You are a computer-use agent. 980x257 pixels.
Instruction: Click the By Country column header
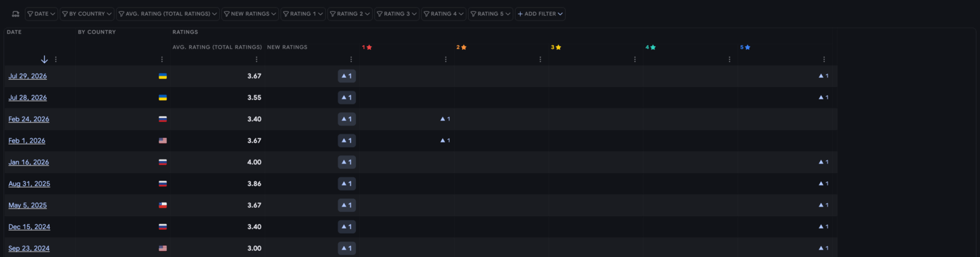pyautogui.click(x=97, y=32)
